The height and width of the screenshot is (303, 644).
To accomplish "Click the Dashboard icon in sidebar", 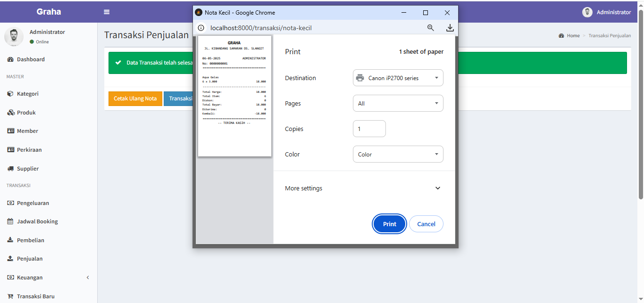I will coord(10,59).
